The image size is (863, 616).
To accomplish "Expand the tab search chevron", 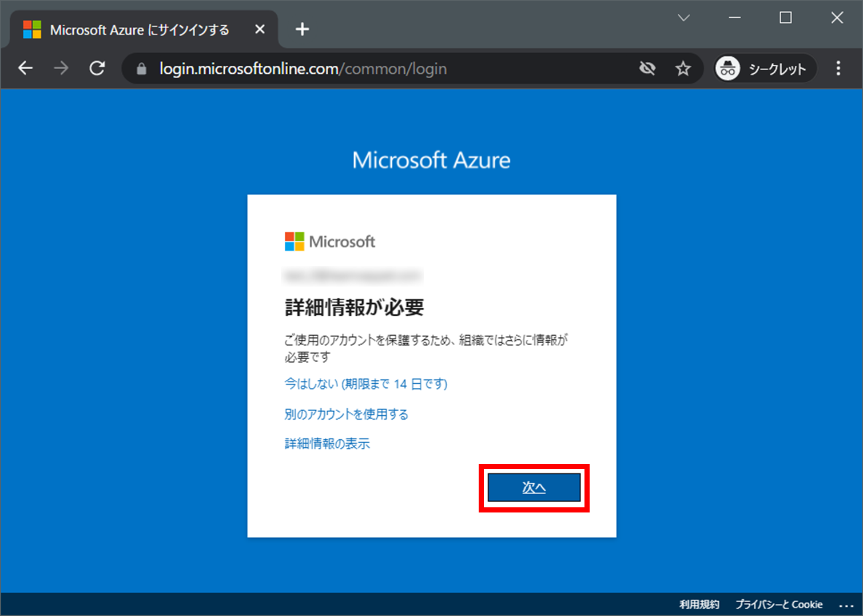I will (x=683, y=18).
